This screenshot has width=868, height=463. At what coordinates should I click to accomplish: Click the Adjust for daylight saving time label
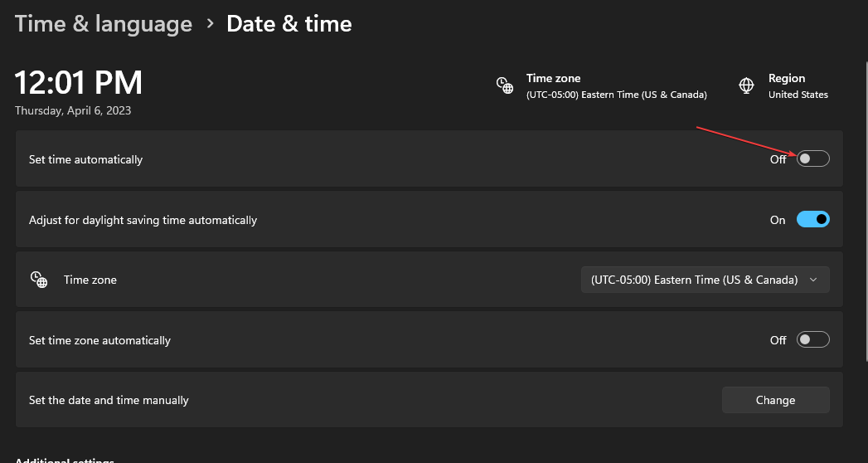click(x=143, y=221)
